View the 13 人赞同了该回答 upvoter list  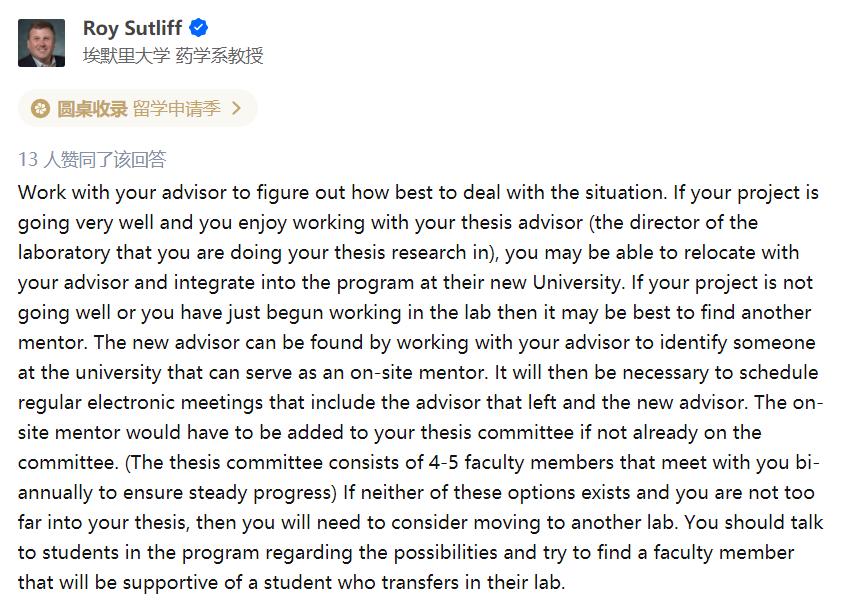[92, 159]
